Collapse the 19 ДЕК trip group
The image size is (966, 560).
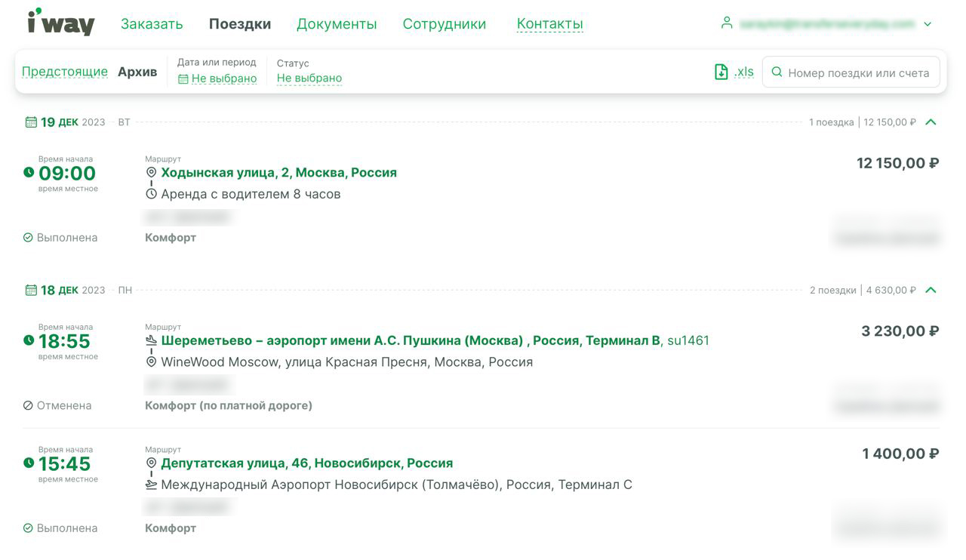coord(931,122)
